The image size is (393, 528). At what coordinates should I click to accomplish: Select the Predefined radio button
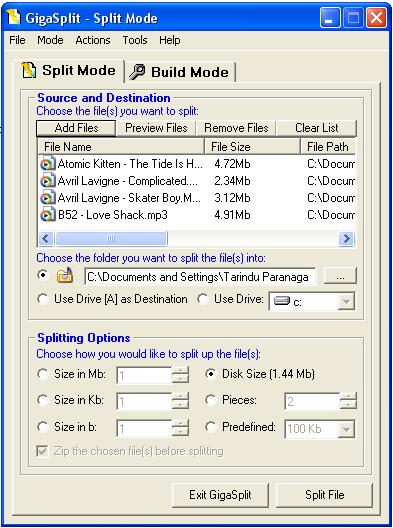tap(210, 427)
